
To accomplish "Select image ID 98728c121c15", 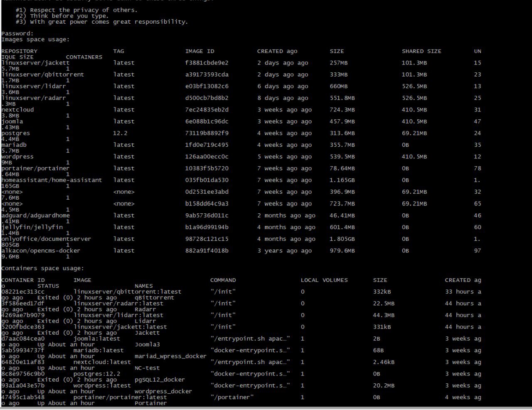I will [x=207, y=239].
